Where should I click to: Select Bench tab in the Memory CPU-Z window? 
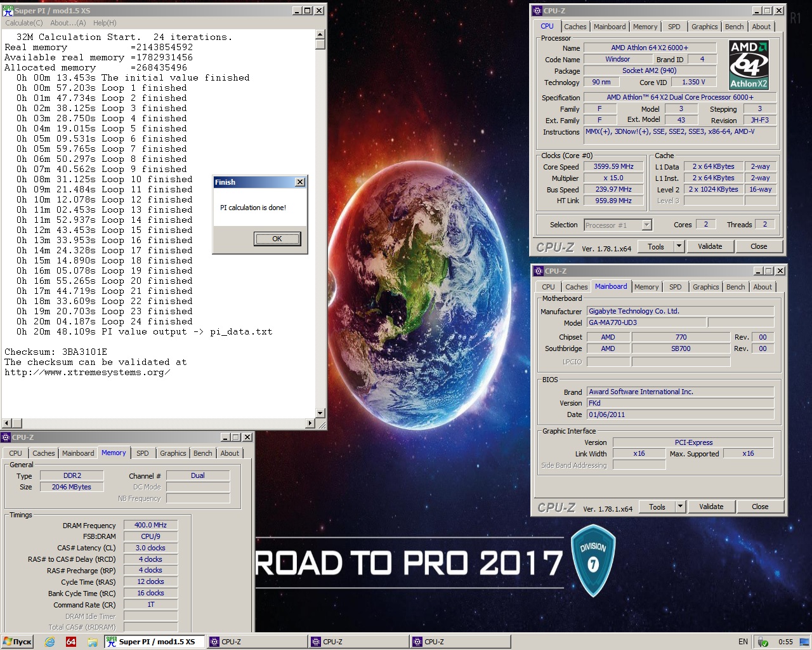(203, 453)
